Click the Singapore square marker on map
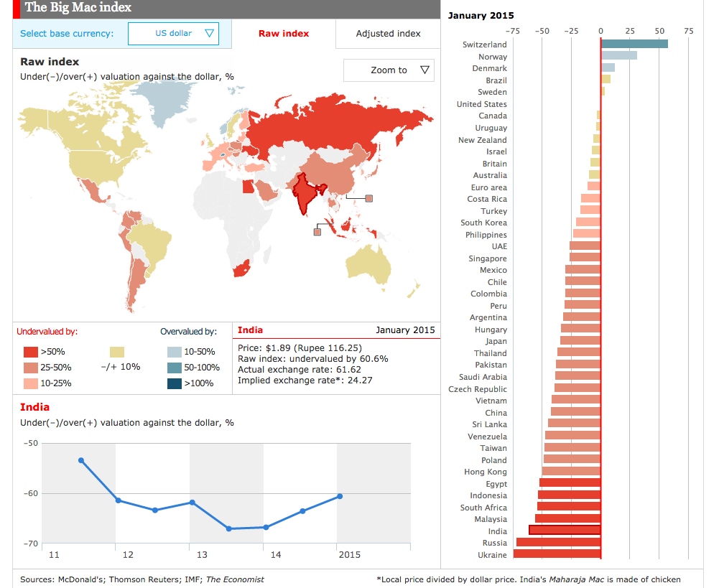719x588 pixels. click(317, 231)
